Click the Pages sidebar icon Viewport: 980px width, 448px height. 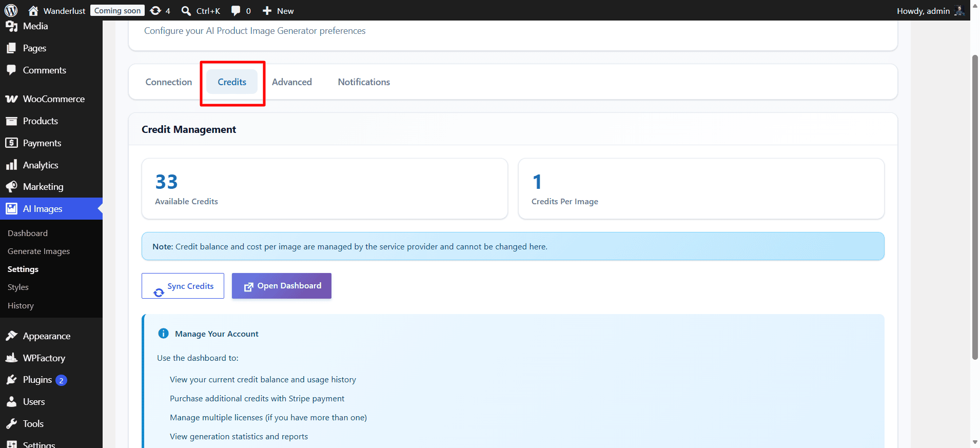pyautogui.click(x=11, y=48)
